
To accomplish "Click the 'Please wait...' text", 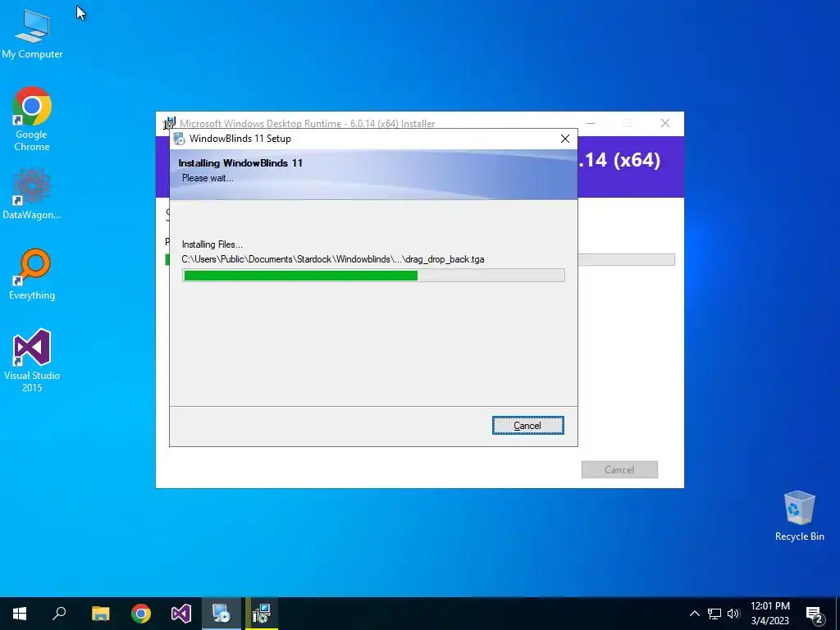I will tap(208, 178).
